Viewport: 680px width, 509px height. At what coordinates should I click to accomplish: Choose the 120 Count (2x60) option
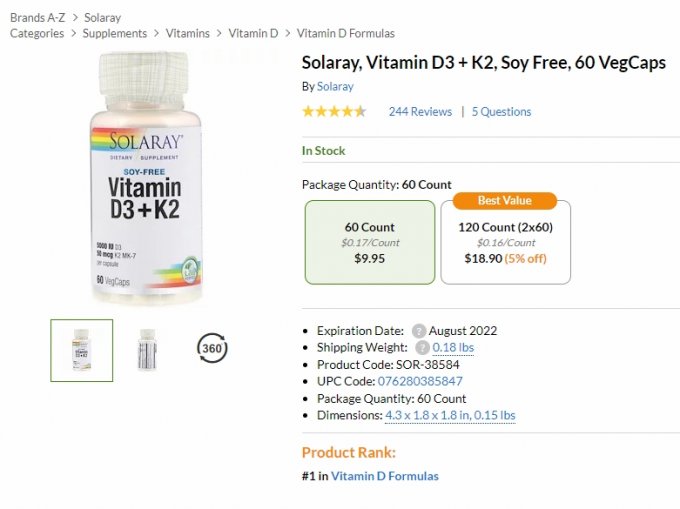pos(505,243)
